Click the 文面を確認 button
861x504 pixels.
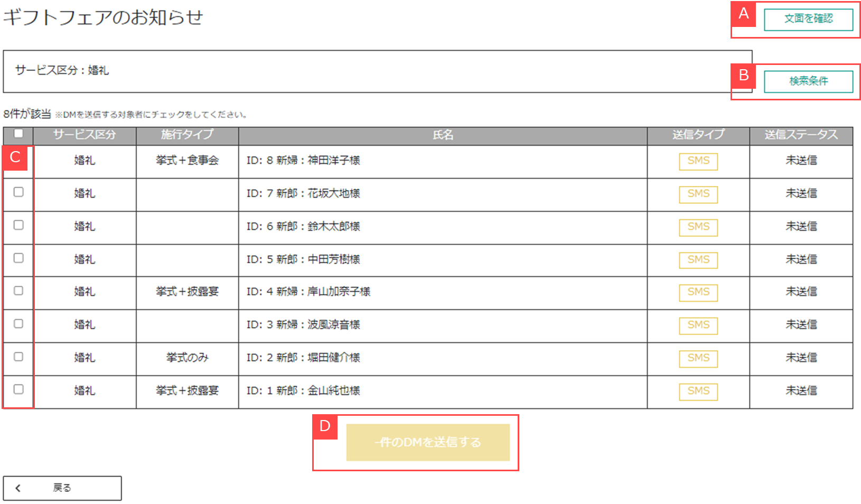point(808,20)
